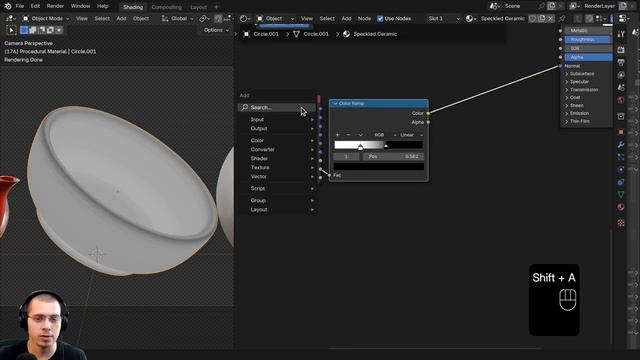This screenshot has width=640, height=360.
Task: Click the color ramp gradient bar
Action: point(378,145)
